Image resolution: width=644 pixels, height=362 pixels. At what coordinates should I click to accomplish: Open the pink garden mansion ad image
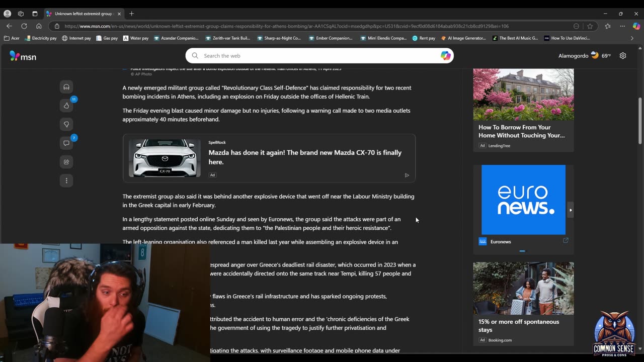[x=523, y=95]
